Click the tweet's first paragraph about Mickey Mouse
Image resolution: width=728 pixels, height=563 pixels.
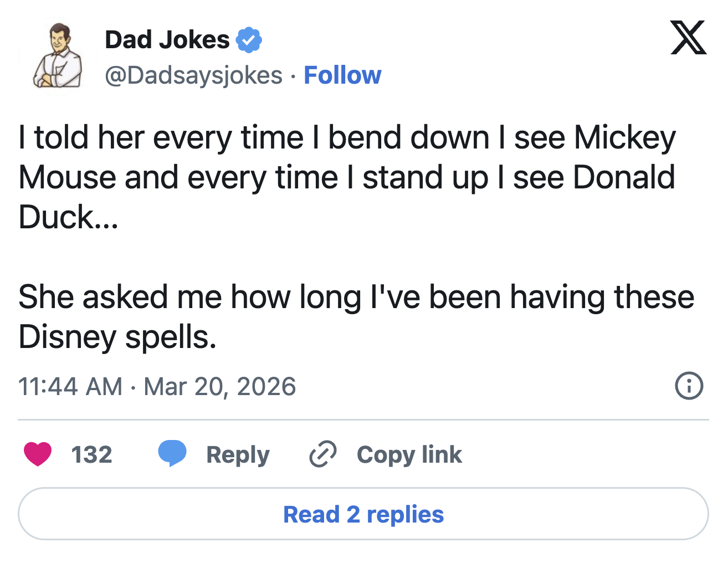[347, 177]
